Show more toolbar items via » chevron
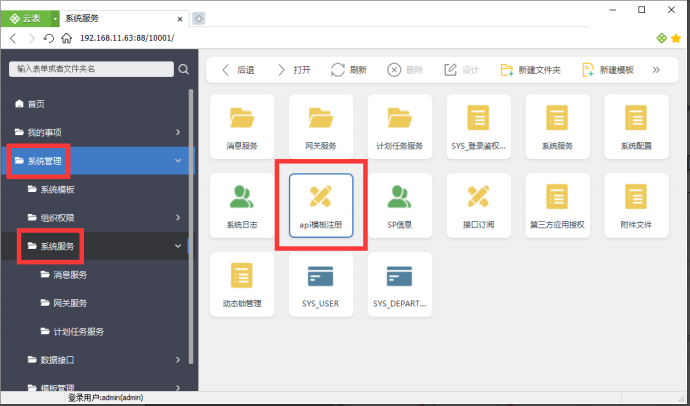690x406 pixels. point(656,70)
